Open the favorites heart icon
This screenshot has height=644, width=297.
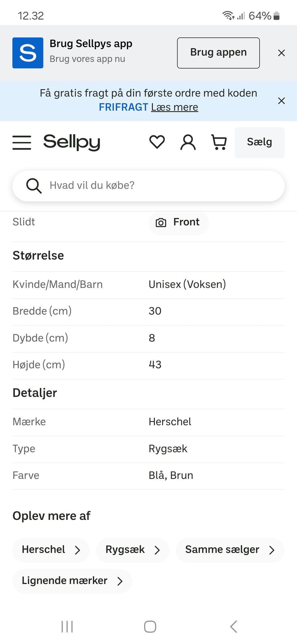coord(157,142)
